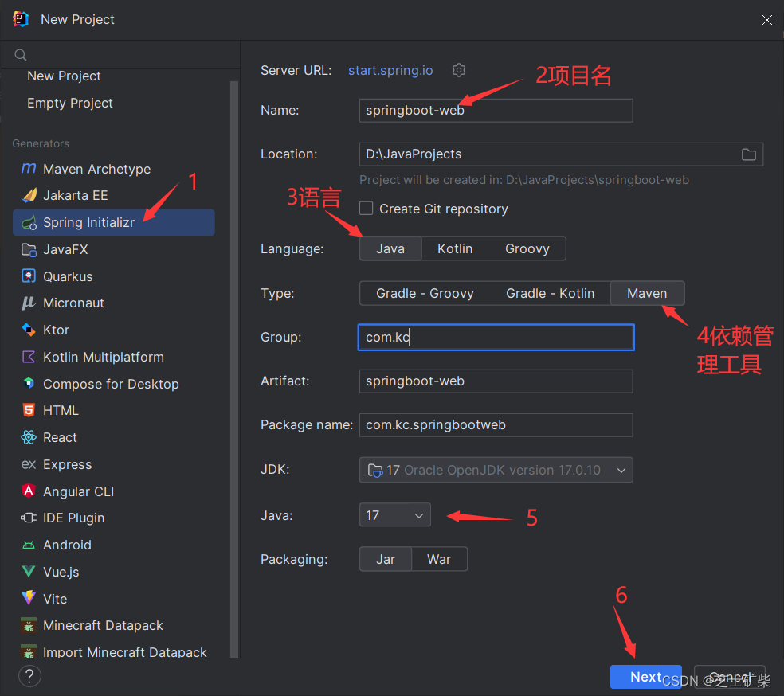Open help with question mark button
784x696 pixels.
(x=29, y=676)
